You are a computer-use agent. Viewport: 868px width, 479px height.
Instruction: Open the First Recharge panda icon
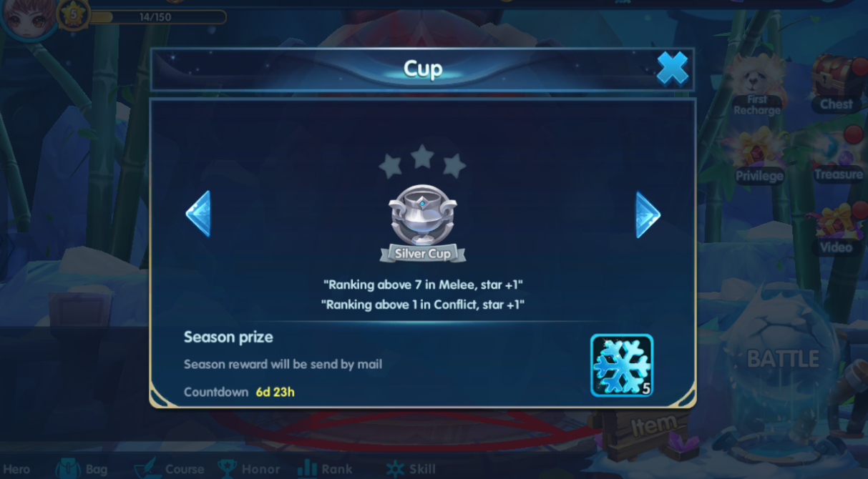click(x=756, y=86)
